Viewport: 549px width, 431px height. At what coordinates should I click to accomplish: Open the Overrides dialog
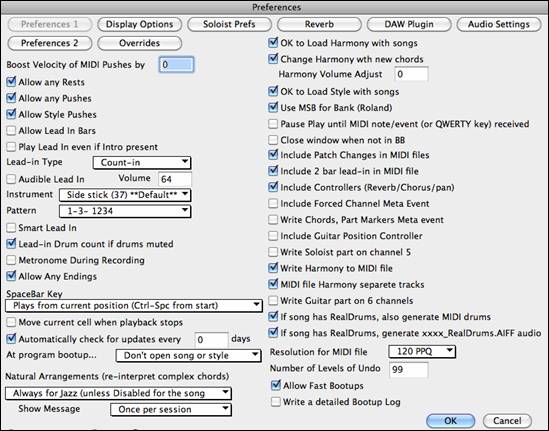139,43
